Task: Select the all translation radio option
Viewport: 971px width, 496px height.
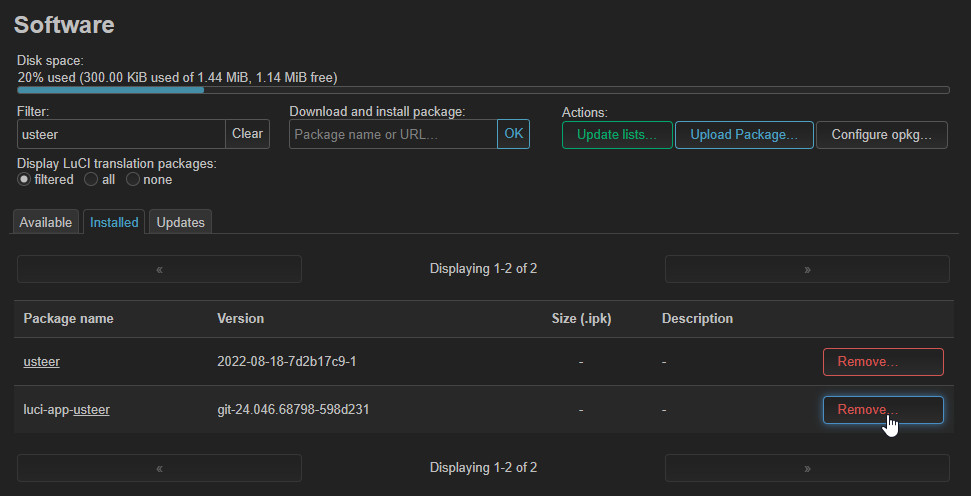Action: [91, 180]
